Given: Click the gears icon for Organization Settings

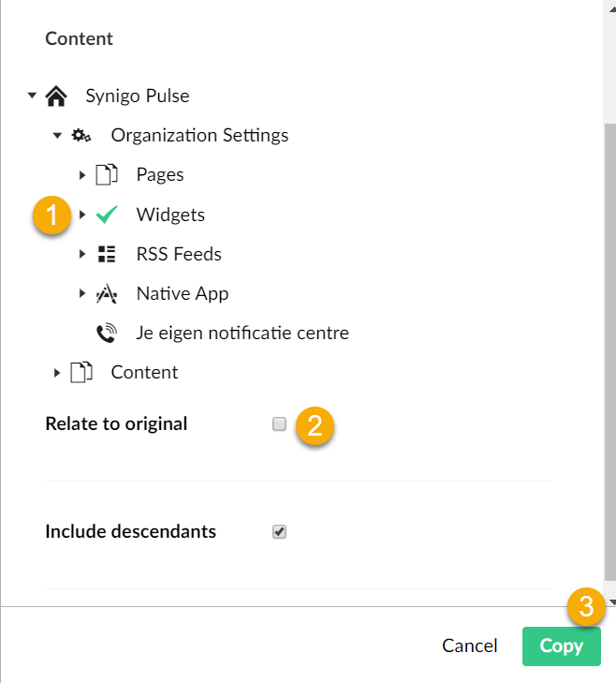Looking at the screenshot, I should 81,136.
